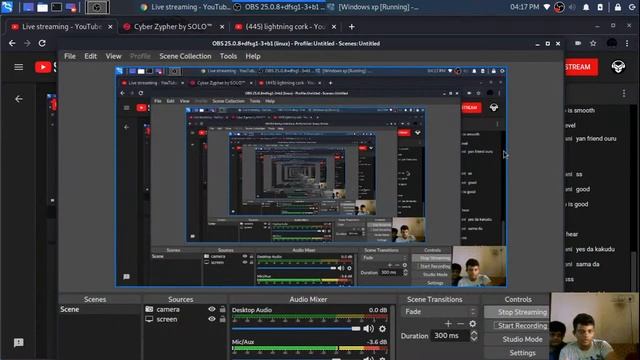Switch to the lightning cork YouTube tab

pyautogui.click(x=286, y=27)
